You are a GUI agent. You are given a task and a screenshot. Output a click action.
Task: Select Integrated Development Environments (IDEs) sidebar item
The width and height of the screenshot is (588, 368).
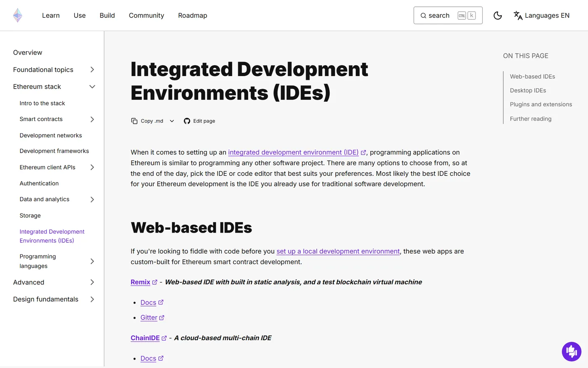[x=52, y=236]
